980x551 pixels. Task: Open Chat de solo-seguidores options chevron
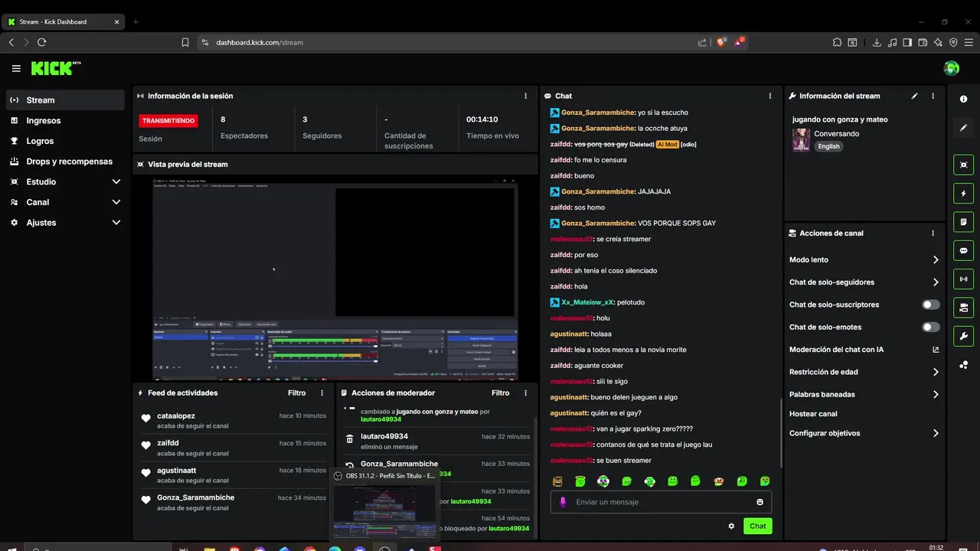936,282
